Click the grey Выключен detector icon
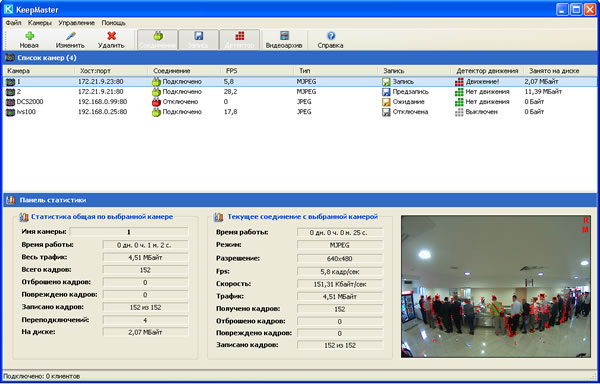The image size is (600, 384). (459, 112)
